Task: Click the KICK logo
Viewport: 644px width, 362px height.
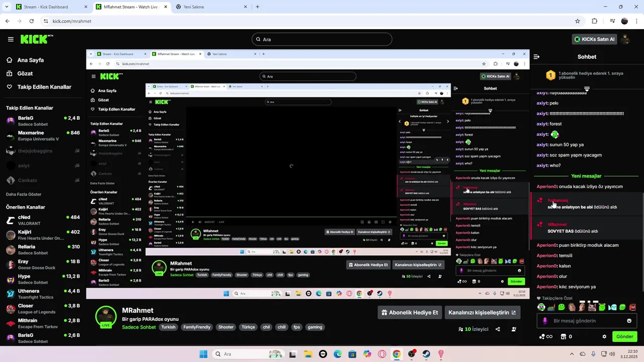Action: pos(36,39)
